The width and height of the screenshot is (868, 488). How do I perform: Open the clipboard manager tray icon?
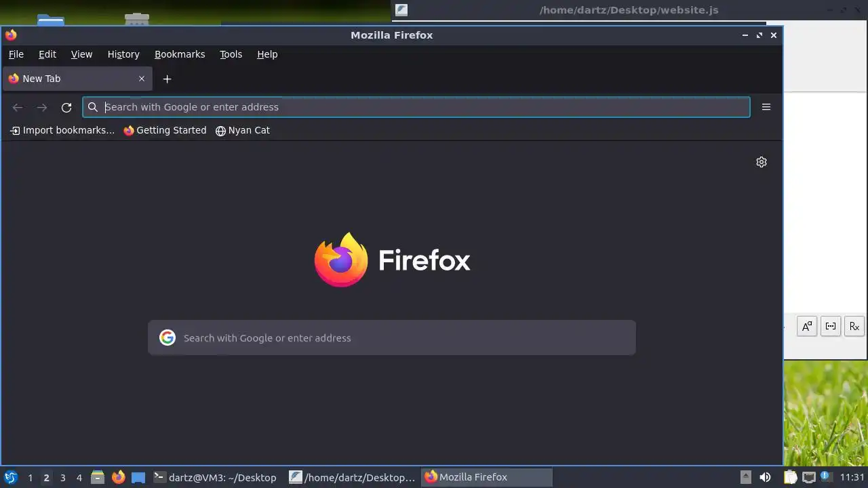click(x=791, y=477)
